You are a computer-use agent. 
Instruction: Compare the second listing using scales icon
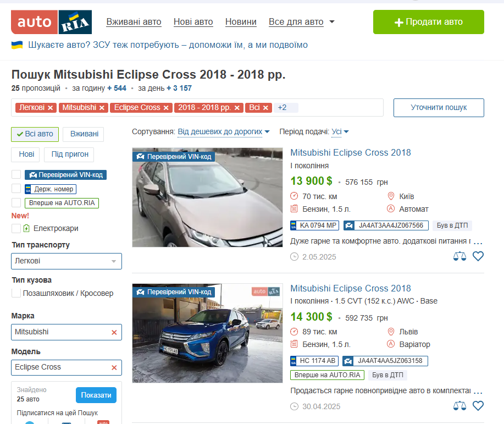click(459, 406)
